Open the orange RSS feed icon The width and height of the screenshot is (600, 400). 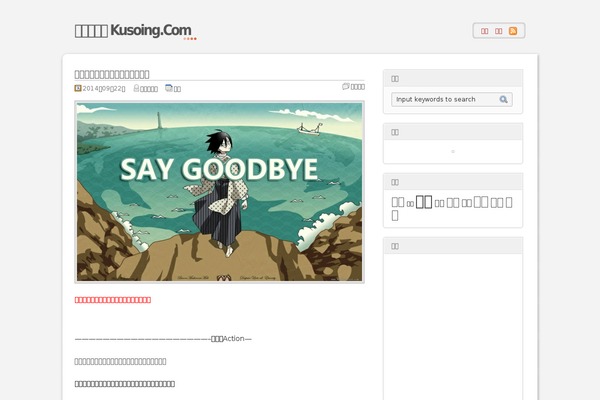513,31
